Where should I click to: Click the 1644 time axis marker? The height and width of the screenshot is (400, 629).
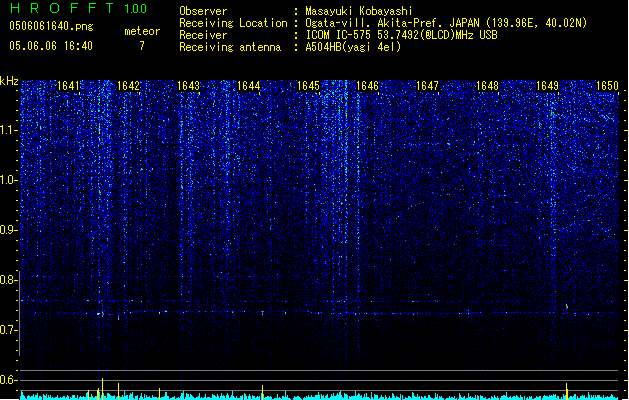pyautogui.click(x=248, y=86)
